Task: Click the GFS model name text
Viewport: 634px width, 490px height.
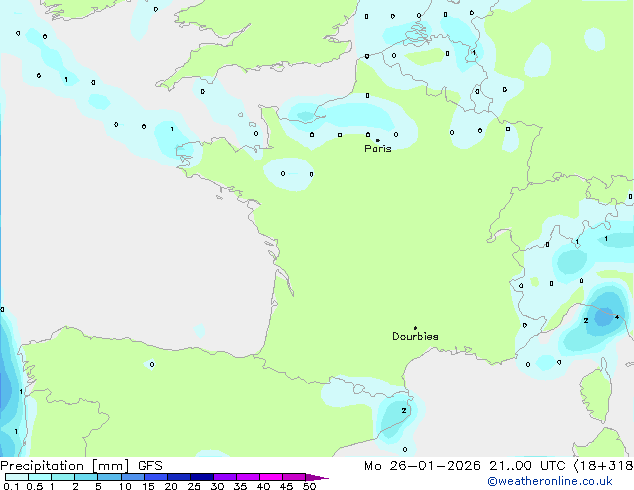Action: point(150,466)
